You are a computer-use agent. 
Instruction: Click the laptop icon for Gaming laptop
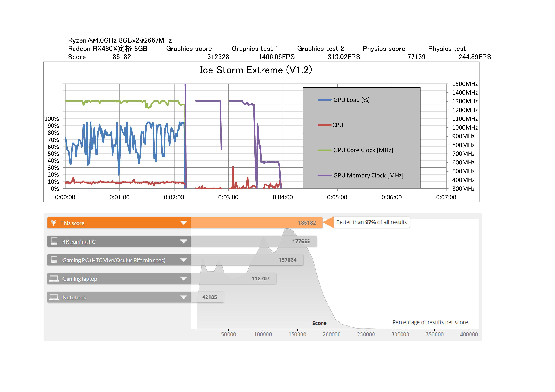click(54, 279)
